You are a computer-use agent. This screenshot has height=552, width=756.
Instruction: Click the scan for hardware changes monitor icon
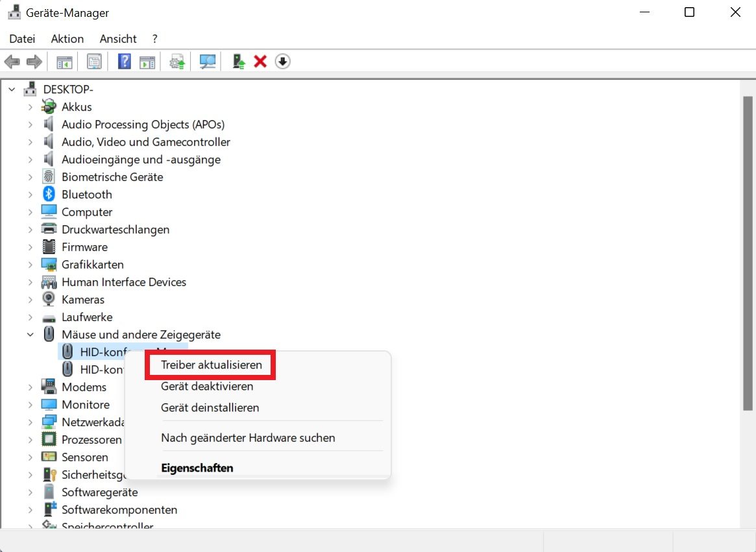click(x=207, y=62)
